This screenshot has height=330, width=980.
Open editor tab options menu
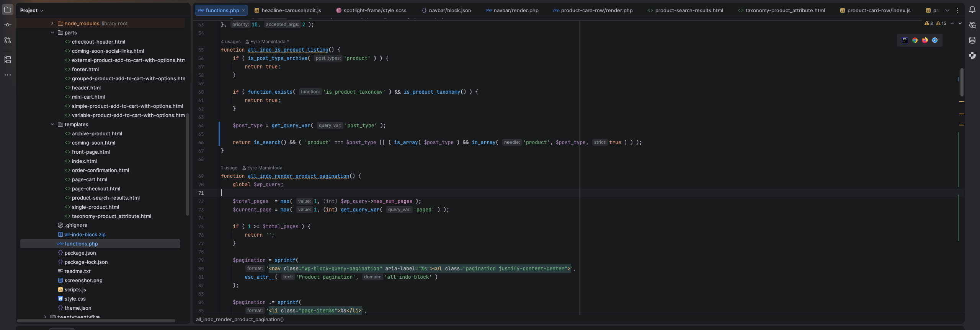pos(957,10)
